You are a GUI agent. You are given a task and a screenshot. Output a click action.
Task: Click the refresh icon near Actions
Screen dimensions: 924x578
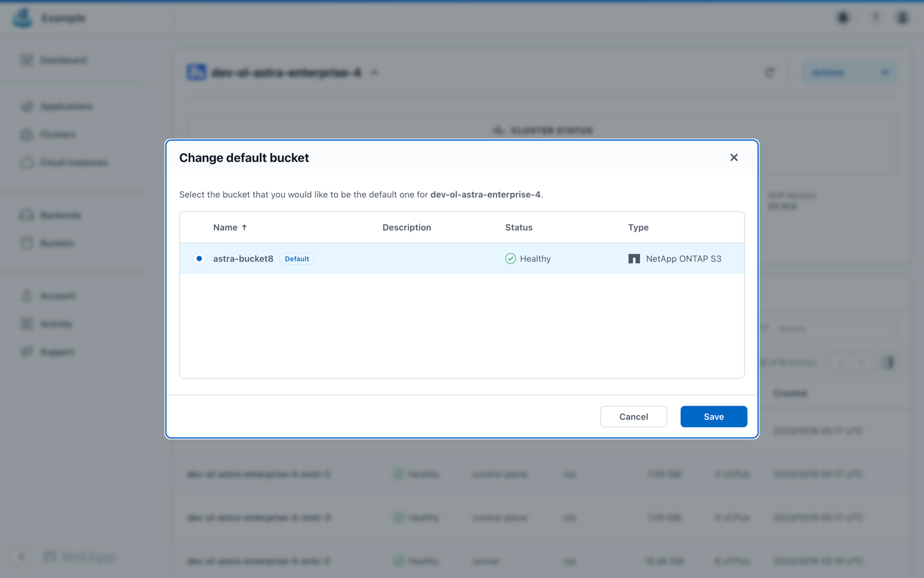pos(770,73)
